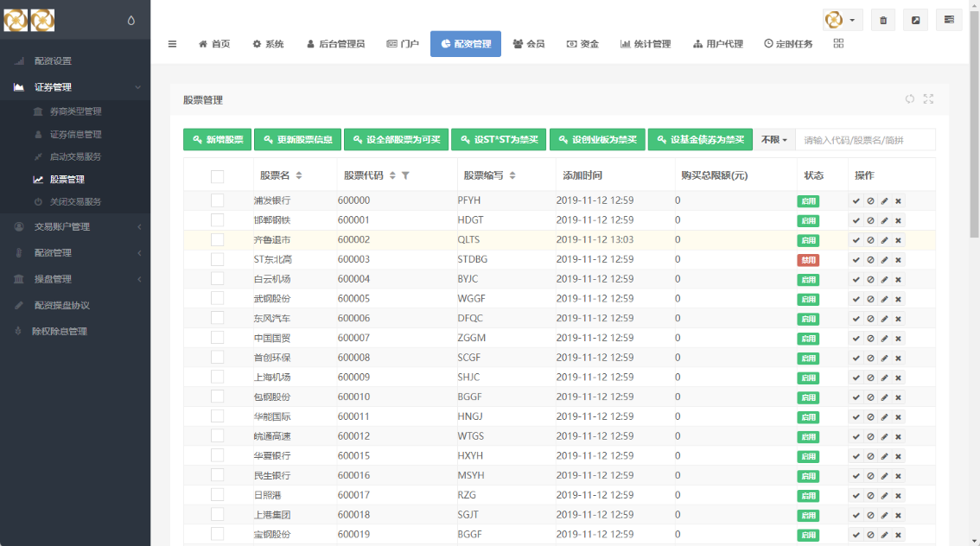This screenshot has width=980, height=546.
Task: Check the box for 宝钢股份
Action: [x=217, y=534]
